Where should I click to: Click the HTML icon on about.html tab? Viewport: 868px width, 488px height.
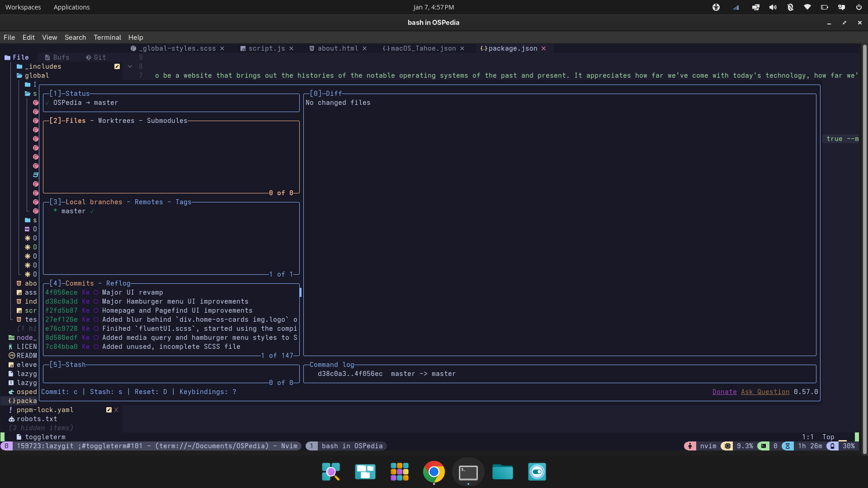[312, 48]
